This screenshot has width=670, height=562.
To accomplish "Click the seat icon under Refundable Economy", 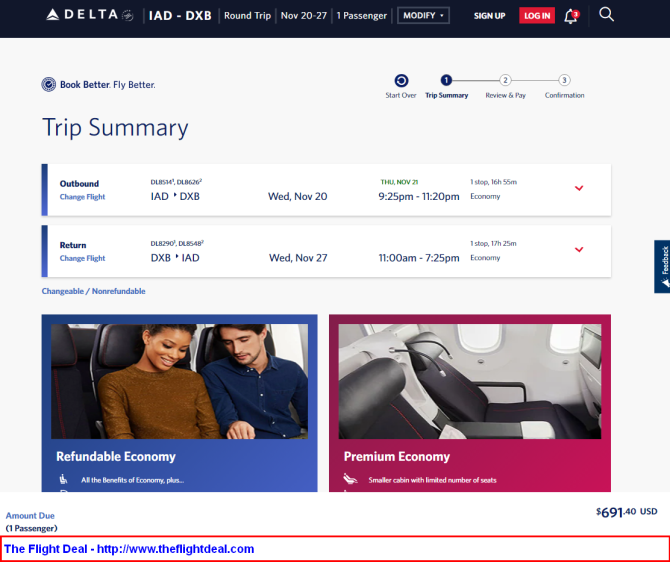I will [63, 479].
